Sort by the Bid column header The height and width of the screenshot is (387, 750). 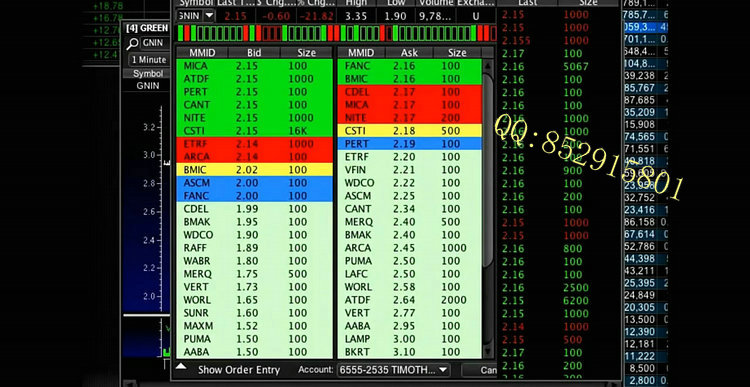pyautogui.click(x=254, y=53)
